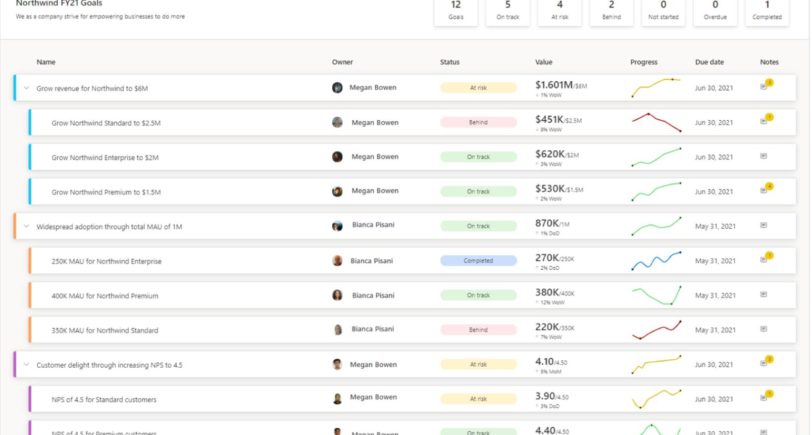Image resolution: width=812 pixels, height=435 pixels.
Task: Filter by the 1 Completed card
Action: tap(767, 11)
